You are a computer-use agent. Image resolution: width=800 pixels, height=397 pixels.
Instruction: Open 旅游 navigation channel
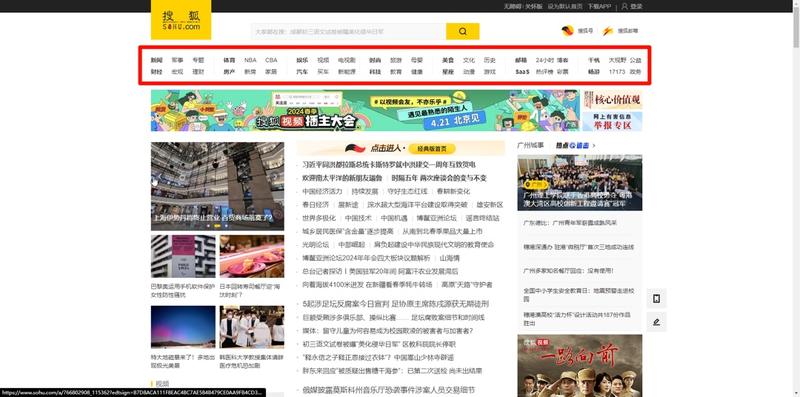396,60
